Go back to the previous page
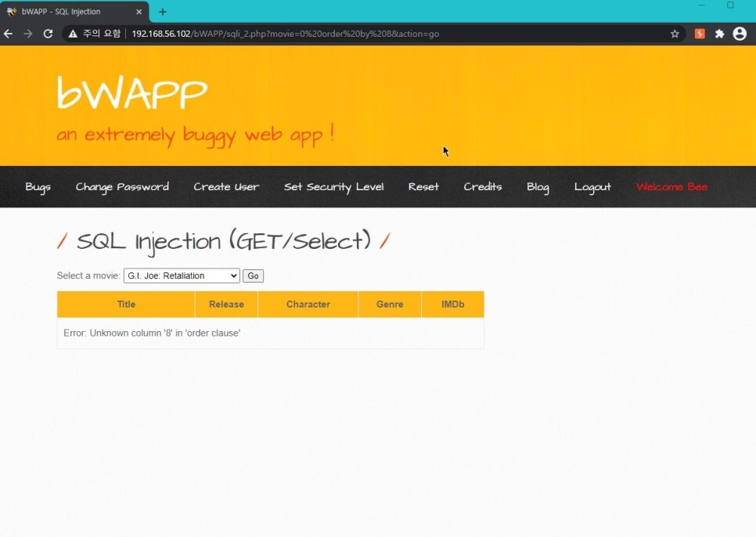The width and height of the screenshot is (756, 537). click(x=8, y=34)
